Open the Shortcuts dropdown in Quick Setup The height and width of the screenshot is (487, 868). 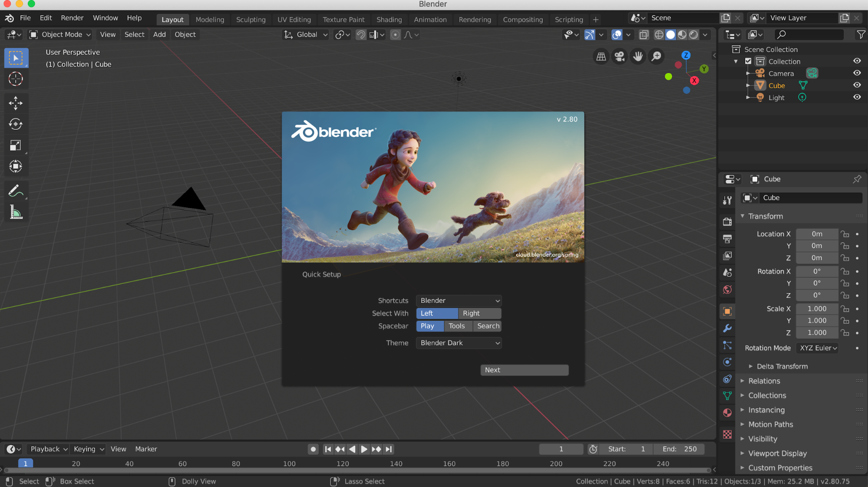coord(459,300)
